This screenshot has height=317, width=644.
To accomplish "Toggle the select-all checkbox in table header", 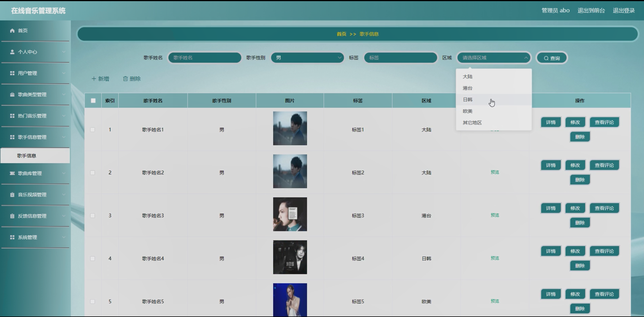I will point(93,101).
